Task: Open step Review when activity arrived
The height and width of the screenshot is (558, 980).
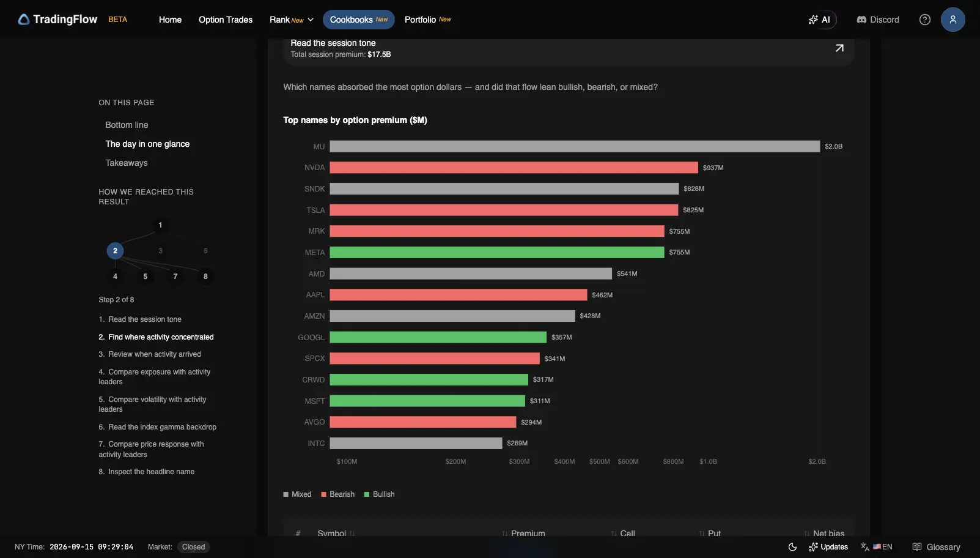Action: coord(150,354)
